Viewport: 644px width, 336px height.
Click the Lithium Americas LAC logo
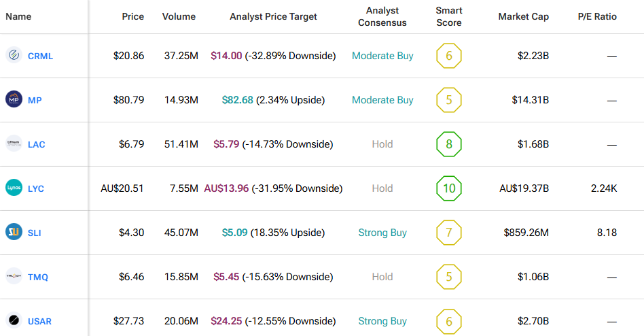tap(14, 144)
